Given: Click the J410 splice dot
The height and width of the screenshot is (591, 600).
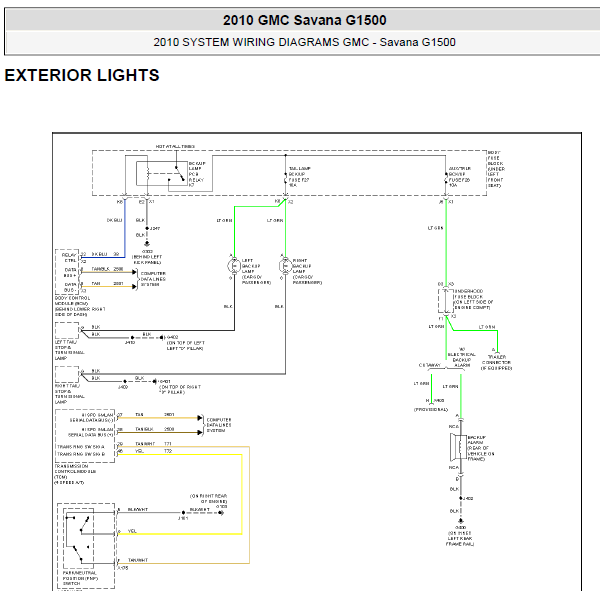Looking at the screenshot, I should (x=132, y=338).
